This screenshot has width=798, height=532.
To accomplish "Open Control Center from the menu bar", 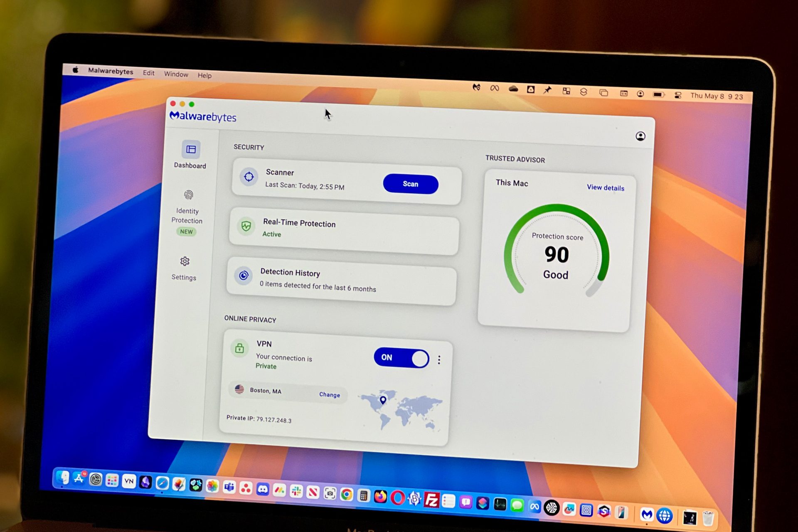I will 678,95.
